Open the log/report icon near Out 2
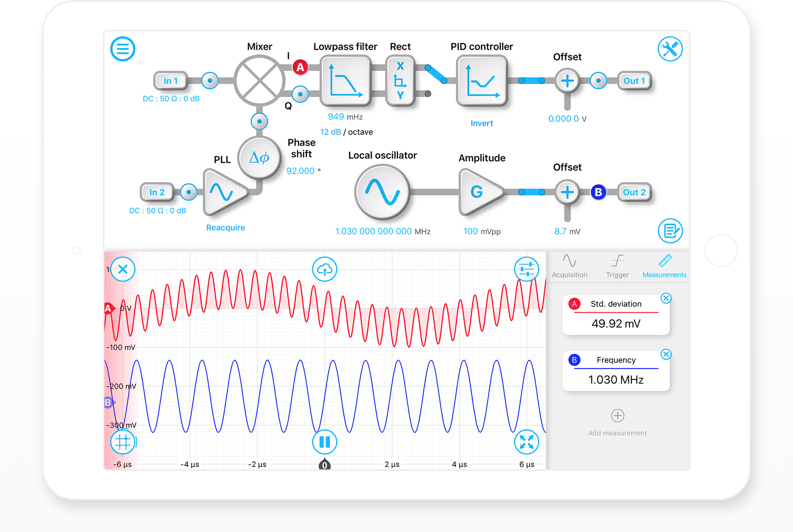 pyautogui.click(x=671, y=231)
